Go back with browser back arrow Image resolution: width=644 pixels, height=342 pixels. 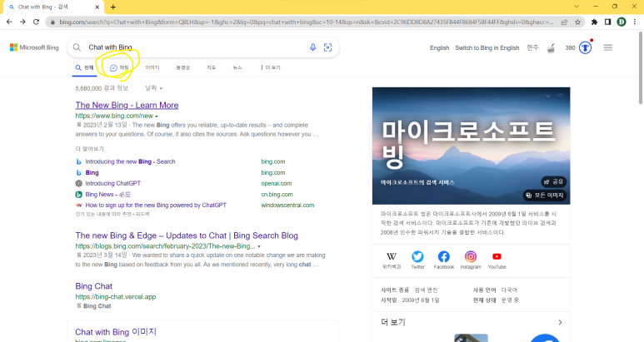click(9, 22)
